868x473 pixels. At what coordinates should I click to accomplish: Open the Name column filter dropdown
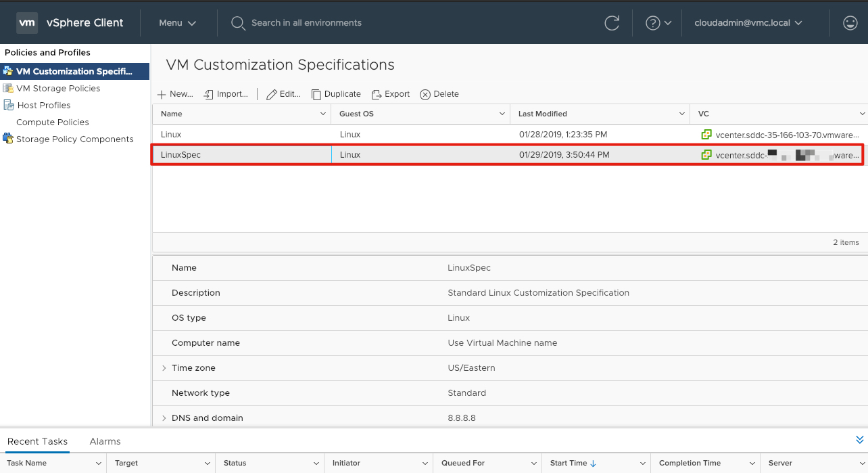coord(323,114)
